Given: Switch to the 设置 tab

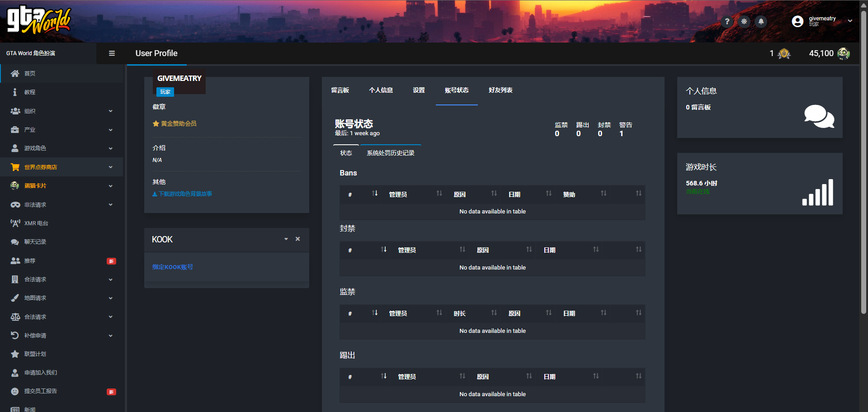Looking at the screenshot, I should tap(419, 90).
